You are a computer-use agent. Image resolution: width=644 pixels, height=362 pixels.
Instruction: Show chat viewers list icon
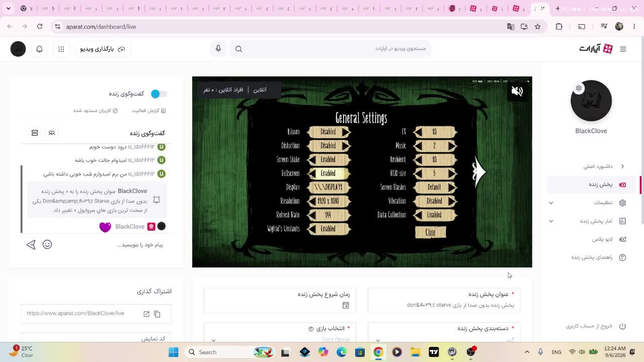(x=51, y=133)
